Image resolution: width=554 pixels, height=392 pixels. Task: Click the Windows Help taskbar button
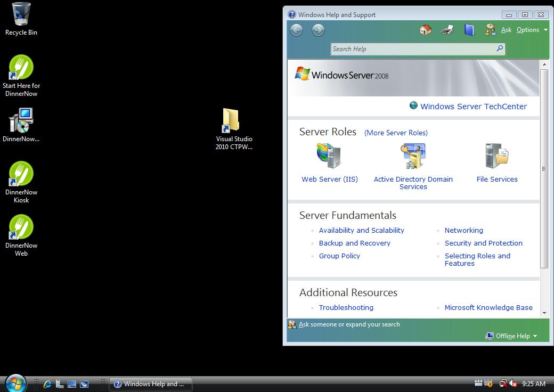click(151, 384)
